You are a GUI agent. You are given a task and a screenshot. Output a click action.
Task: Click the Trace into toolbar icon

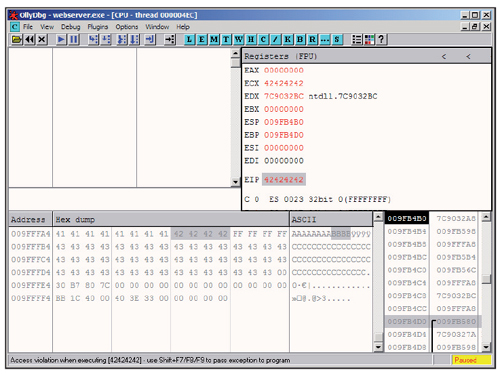[x=122, y=40]
